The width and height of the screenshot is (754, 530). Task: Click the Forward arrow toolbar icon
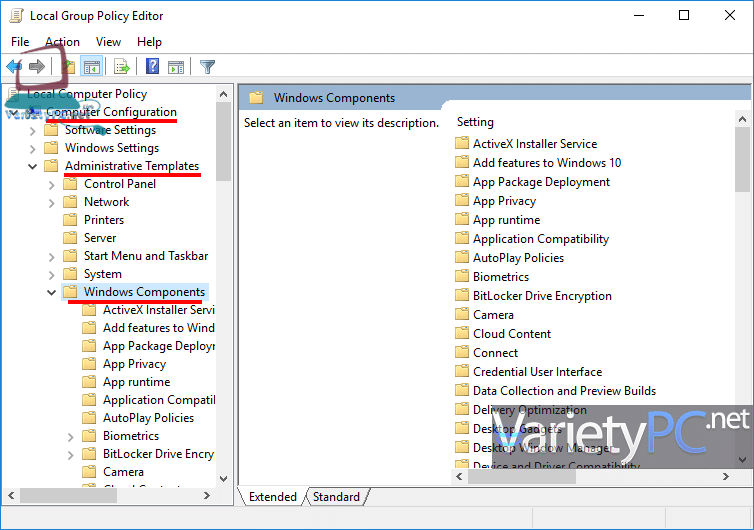tap(37, 67)
